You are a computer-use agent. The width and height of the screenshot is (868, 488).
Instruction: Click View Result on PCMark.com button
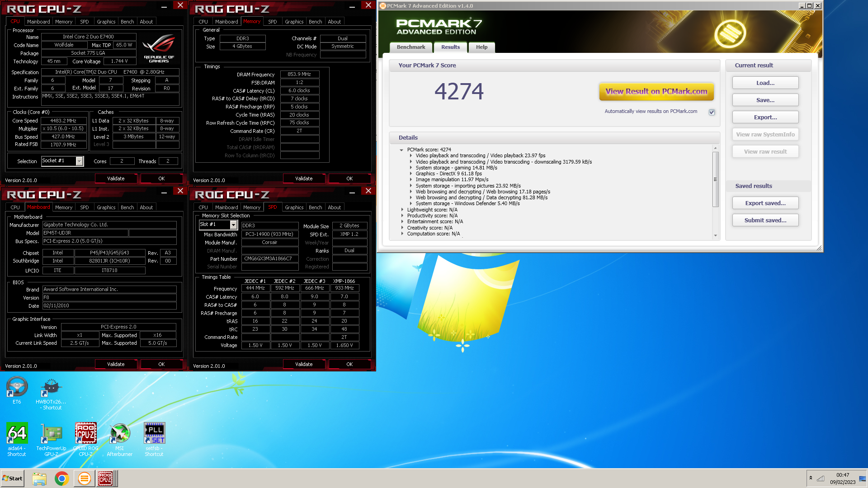656,91
